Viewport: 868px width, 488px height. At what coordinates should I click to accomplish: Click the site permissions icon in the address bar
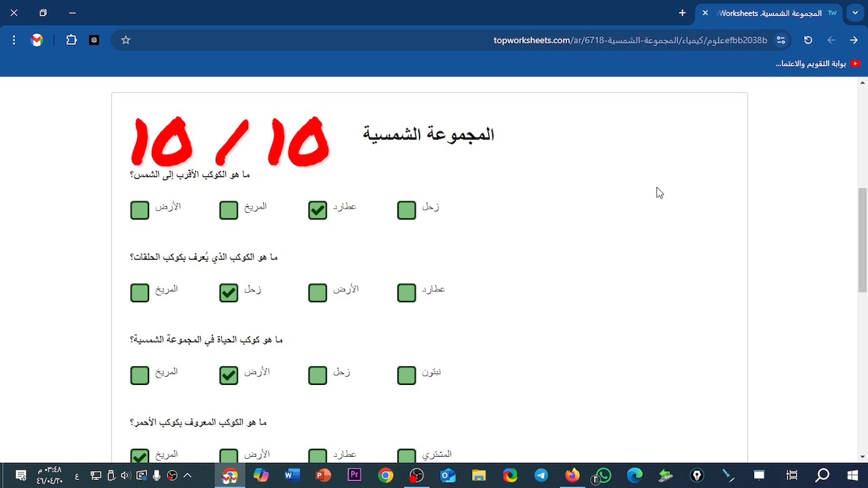[x=781, y=40]
